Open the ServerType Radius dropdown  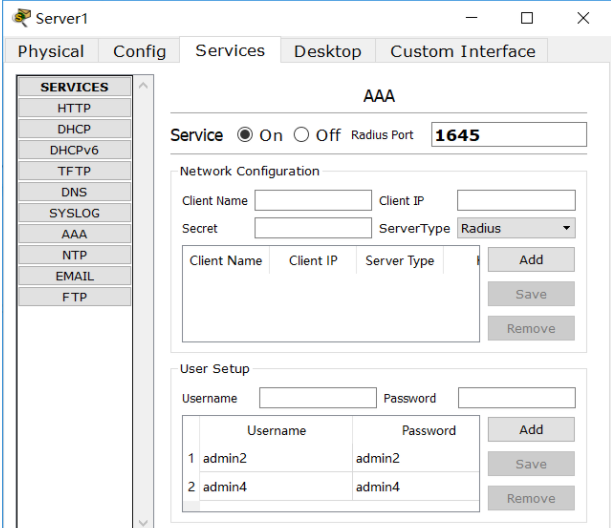pos(516,228)
